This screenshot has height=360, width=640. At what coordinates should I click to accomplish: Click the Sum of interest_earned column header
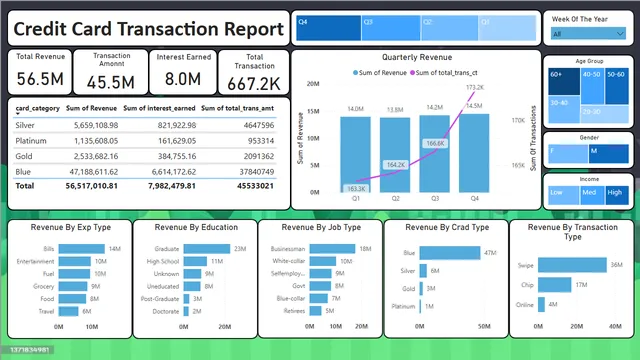pyautogui.click(x=159, y=108)
